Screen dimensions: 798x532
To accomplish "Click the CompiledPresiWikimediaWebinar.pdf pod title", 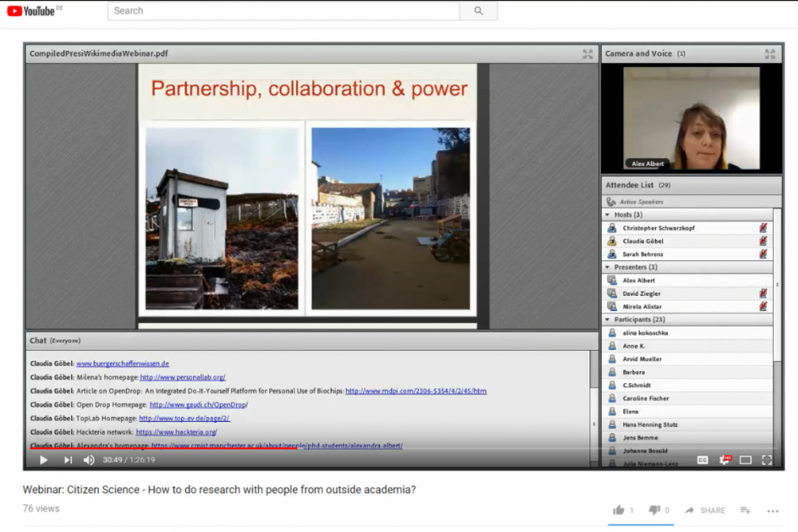I will pyautogui.click(x=99, y=53).
